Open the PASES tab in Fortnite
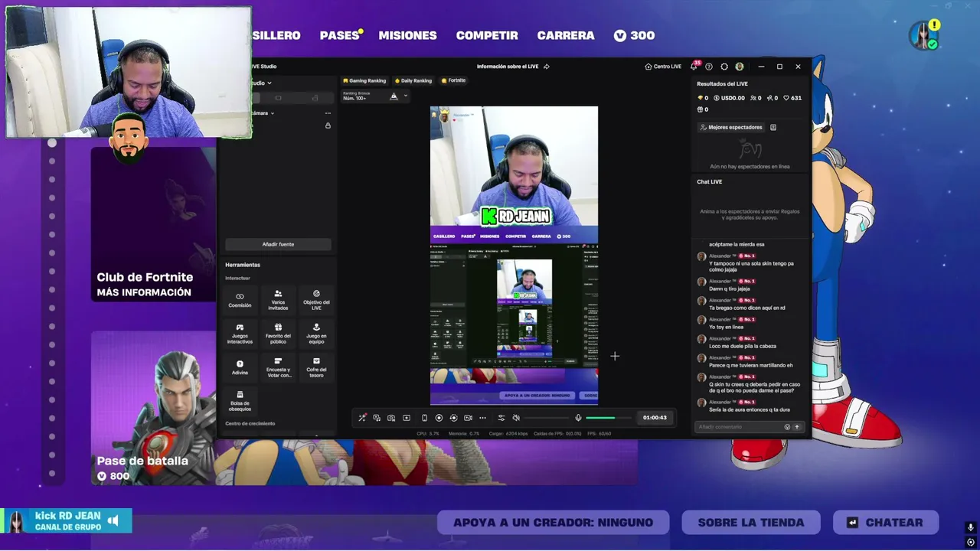The width and height of the screenshot is (980, 551). [x=341, y=35]
